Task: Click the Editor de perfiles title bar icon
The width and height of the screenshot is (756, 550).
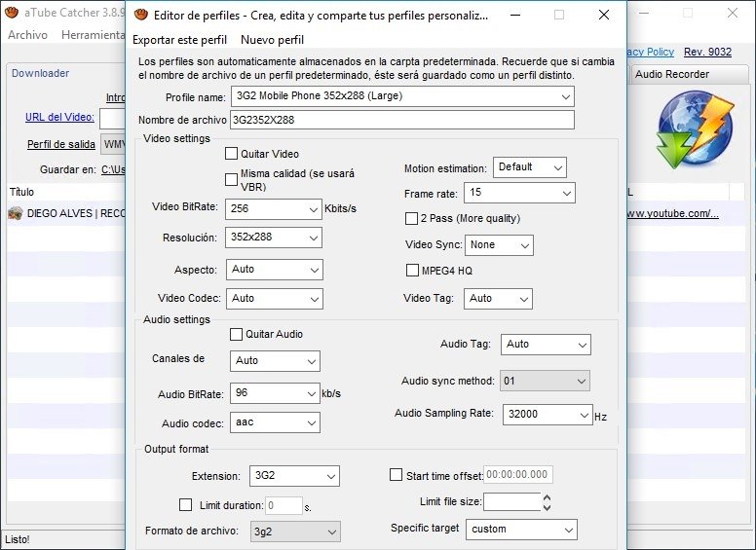Action: pos(141,15)
